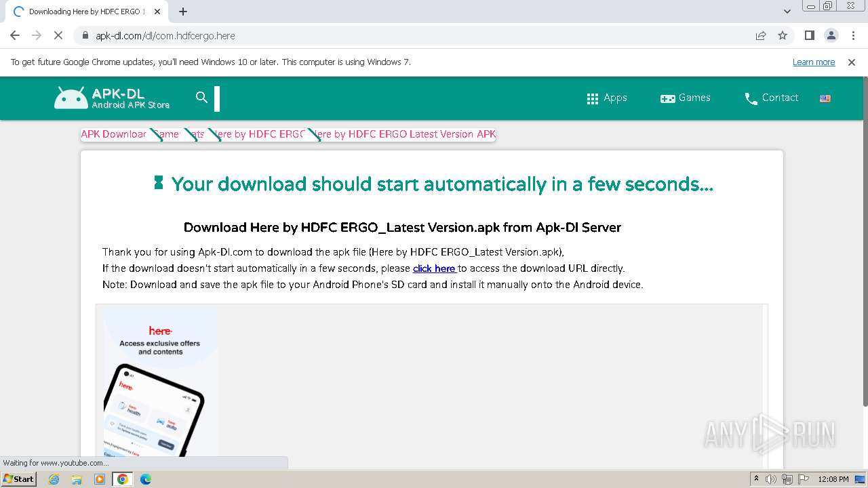Open Action Center flag icon
This screenshot has width=868, height=488.
(802, 479)
